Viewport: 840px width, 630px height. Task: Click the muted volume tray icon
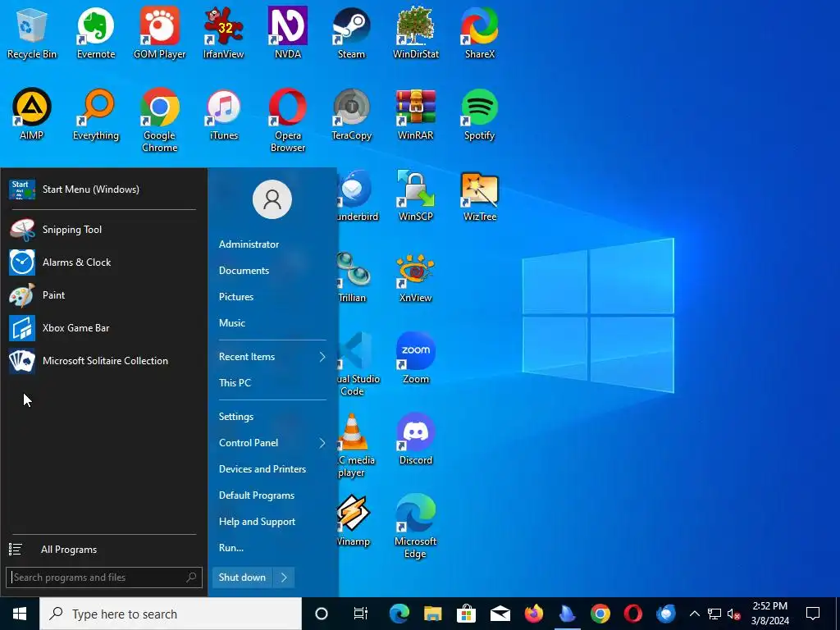tap(734, 614)
